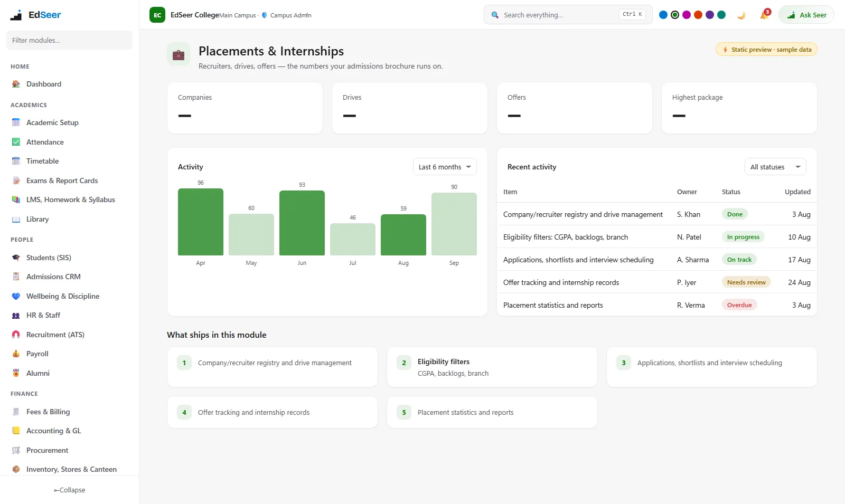This screenshot has height=504, width=845.
Task: Click the HR & Staff people icon
Action: coord(16,315)
